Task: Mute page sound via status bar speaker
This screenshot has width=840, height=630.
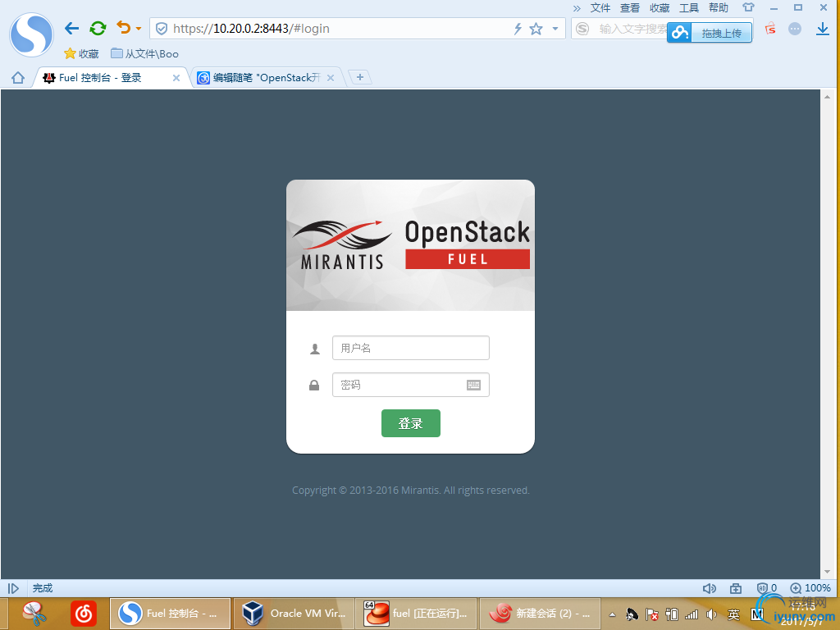Action: click(710, 588)
